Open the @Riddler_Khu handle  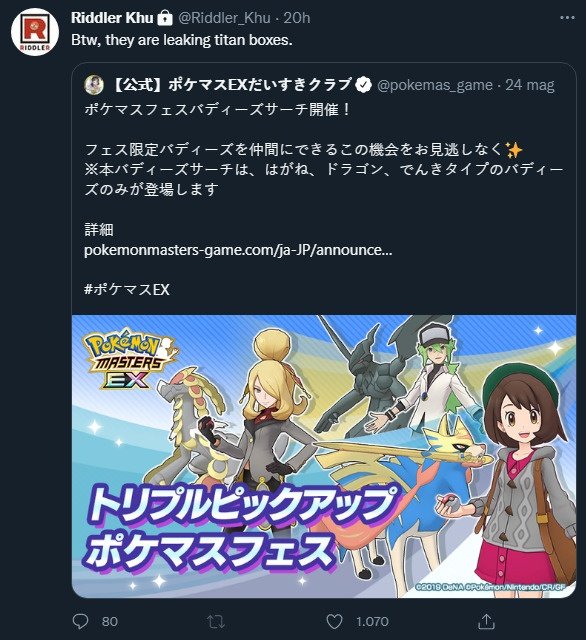224,18
